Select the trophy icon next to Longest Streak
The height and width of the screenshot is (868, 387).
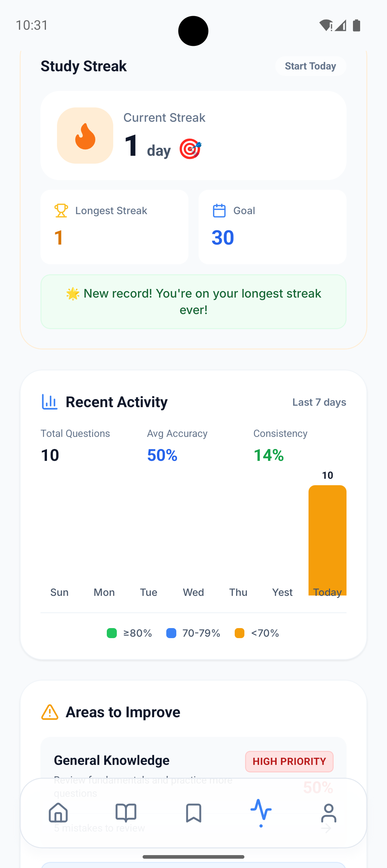pyautogui.click(x=61, y=211)
